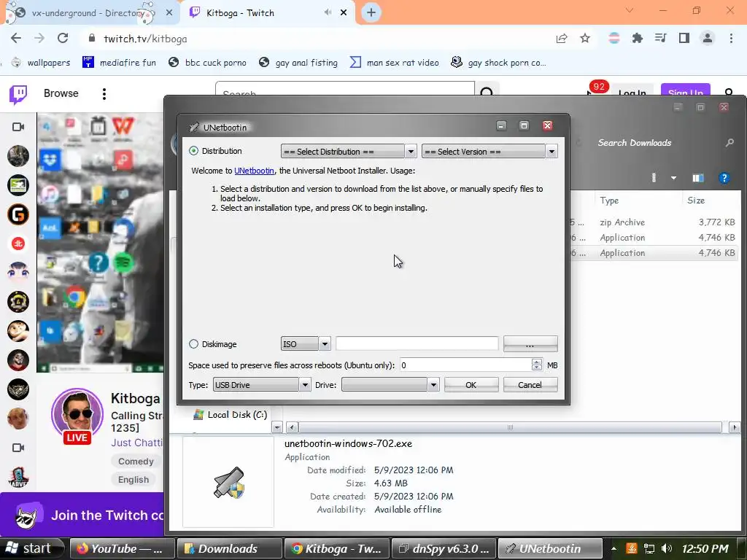Open the browser profile avatar icon
The image size is (747, 560).
tap(708, 38)
